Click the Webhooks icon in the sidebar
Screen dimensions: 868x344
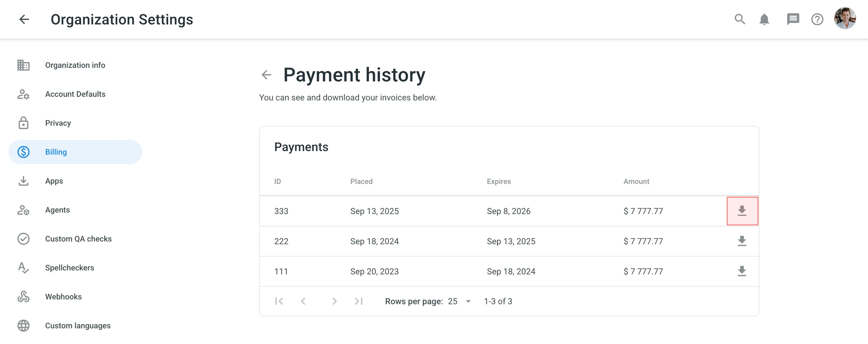click(x=23, y=297)
